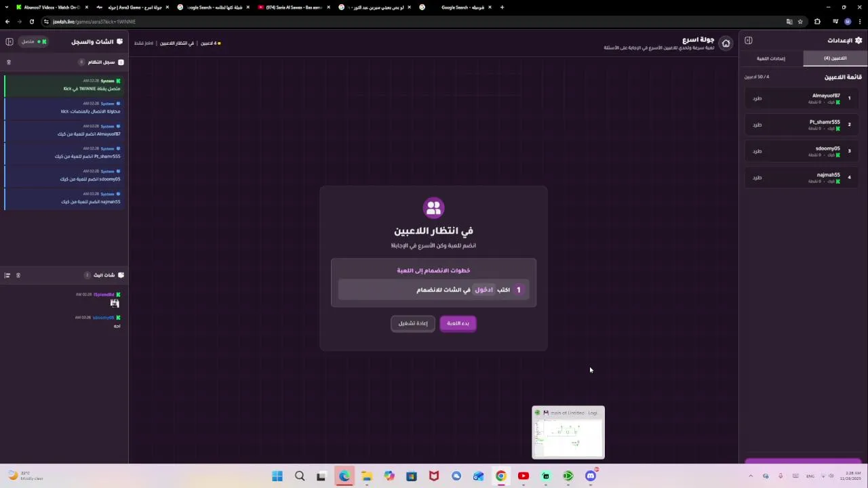Switch to the Ara3 Game browser tab

pos(132,7)
